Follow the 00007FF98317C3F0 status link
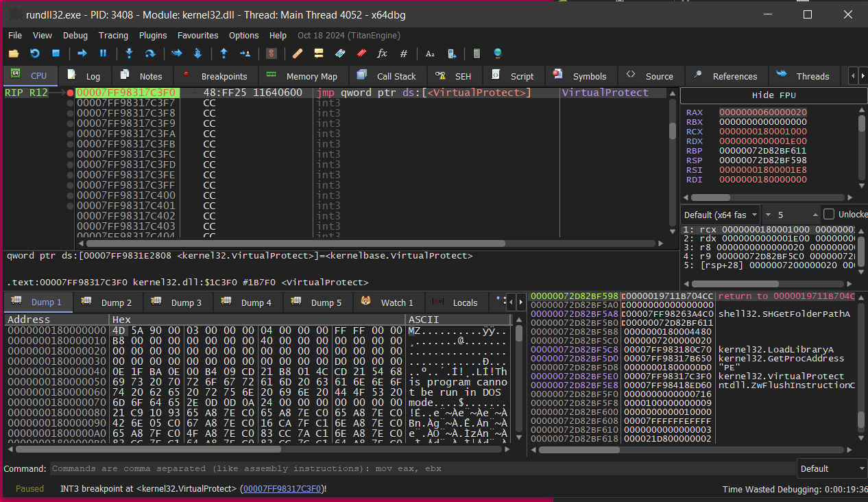 [x=282, y=489]
